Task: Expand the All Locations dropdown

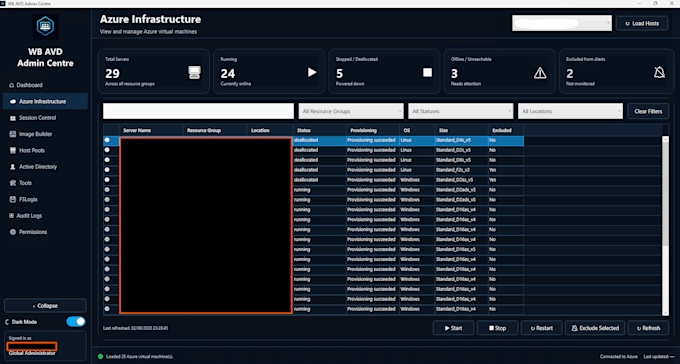Action: (570, 111)
